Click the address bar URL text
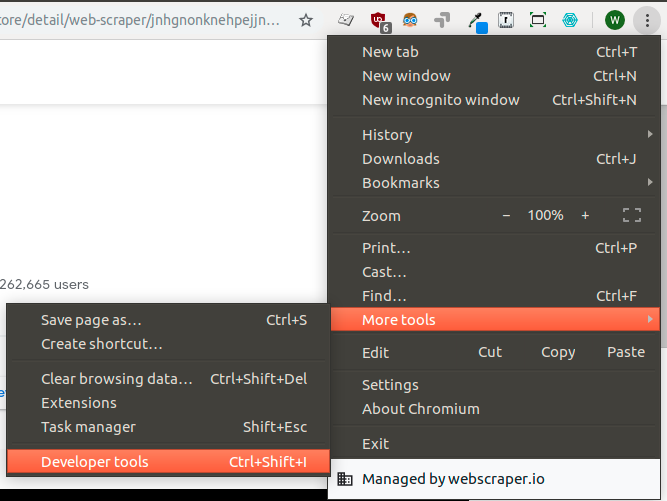The width and height of the screenshot is (667, 501). [x=140, y=20]
